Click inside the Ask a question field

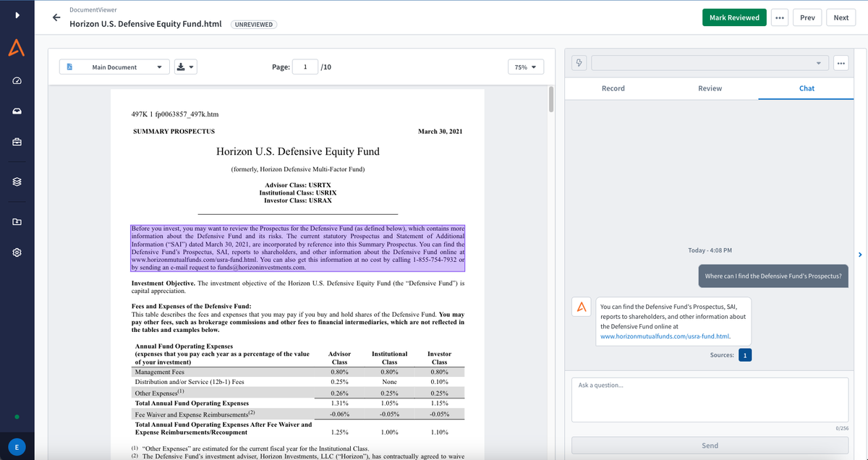point(710,399)
